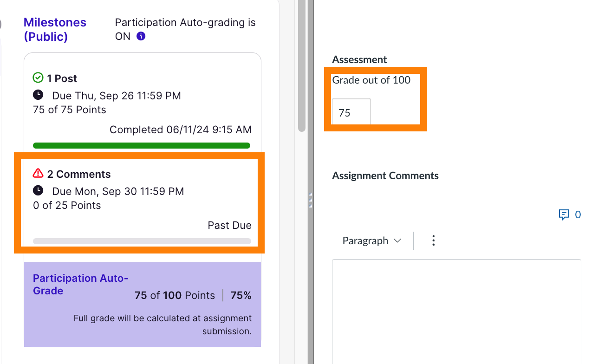Open the comment bubble icon showing 0
Screen dimensions: 598x364
pos(564,214)
